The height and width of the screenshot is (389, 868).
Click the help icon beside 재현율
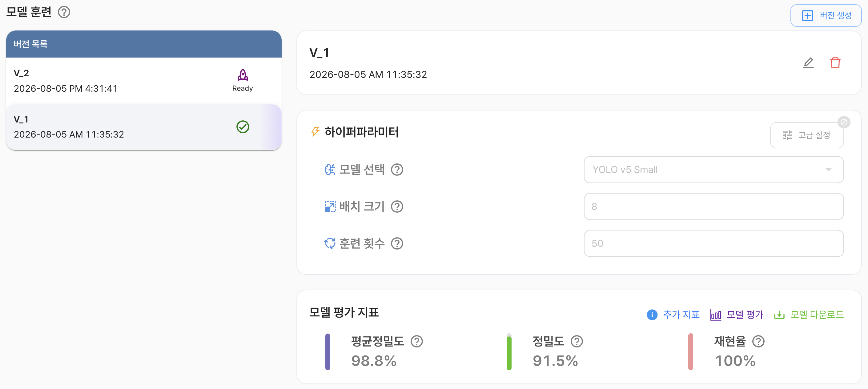coord(758,342)
